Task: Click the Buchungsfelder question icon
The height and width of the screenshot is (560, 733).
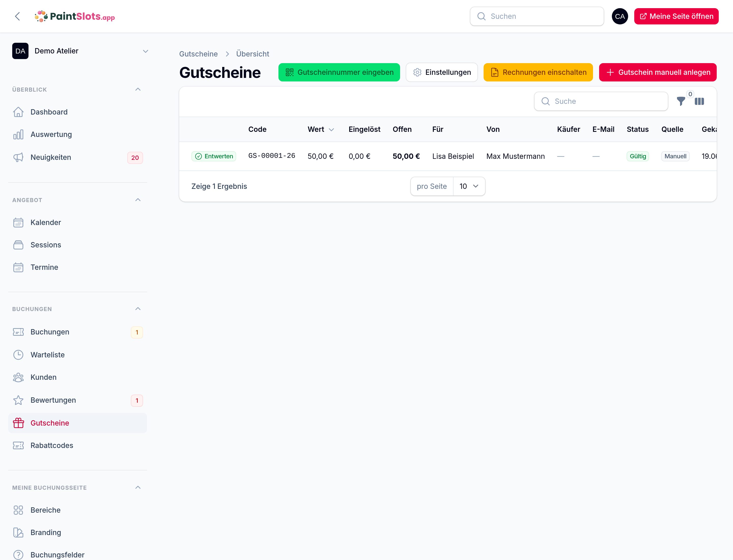Action: [x=18, y=555]
